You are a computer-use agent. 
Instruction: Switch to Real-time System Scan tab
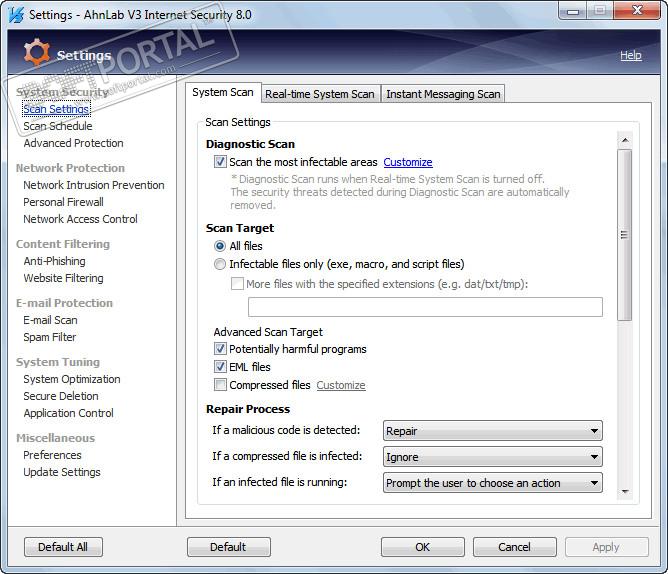click(x=320, y=94)
